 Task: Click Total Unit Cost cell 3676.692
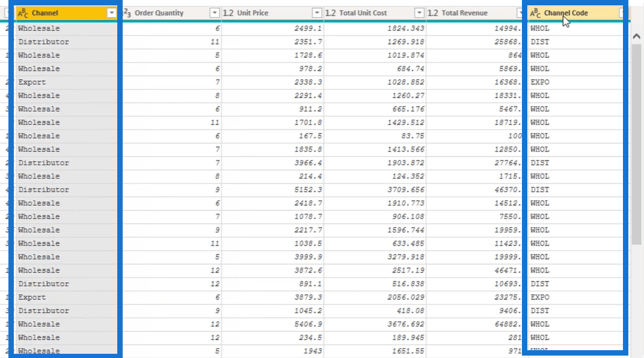375,324
